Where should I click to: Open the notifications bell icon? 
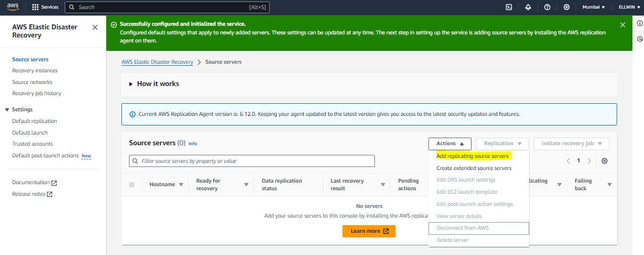[528, 7]
